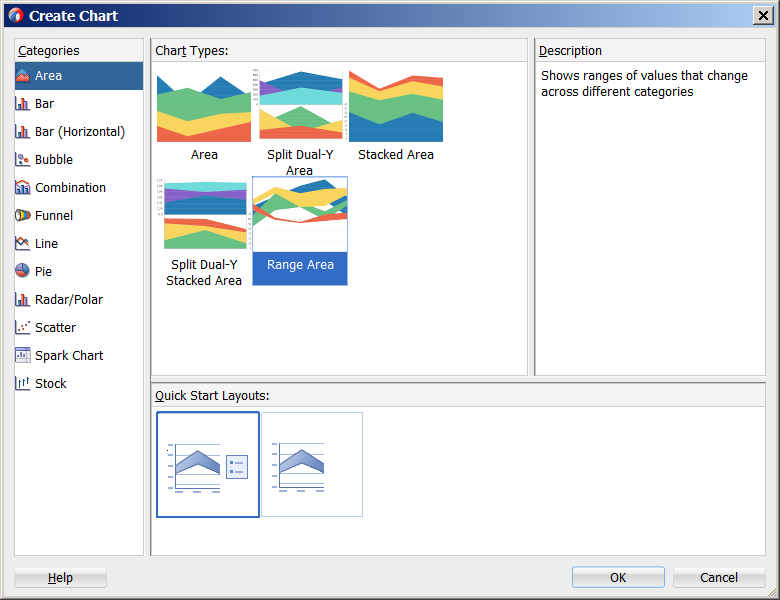Click the Stock category label
This screenshot has width=780, height=600.
pos(50,383)
